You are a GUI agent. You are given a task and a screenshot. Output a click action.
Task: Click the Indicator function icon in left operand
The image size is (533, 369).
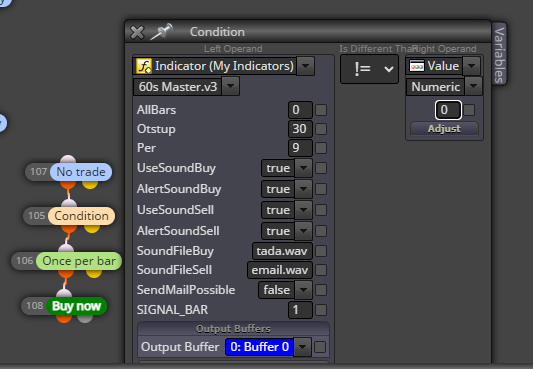tap(144, 66)
